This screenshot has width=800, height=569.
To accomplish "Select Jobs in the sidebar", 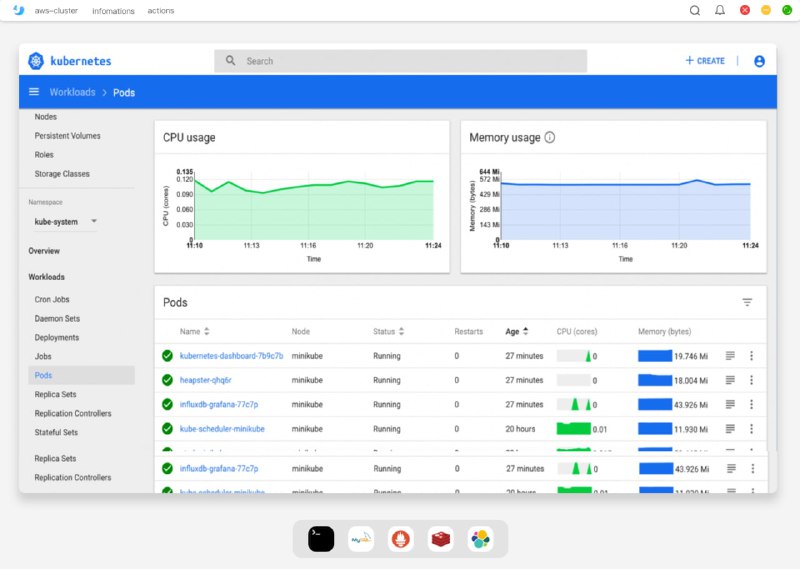I will click(43, 356).
